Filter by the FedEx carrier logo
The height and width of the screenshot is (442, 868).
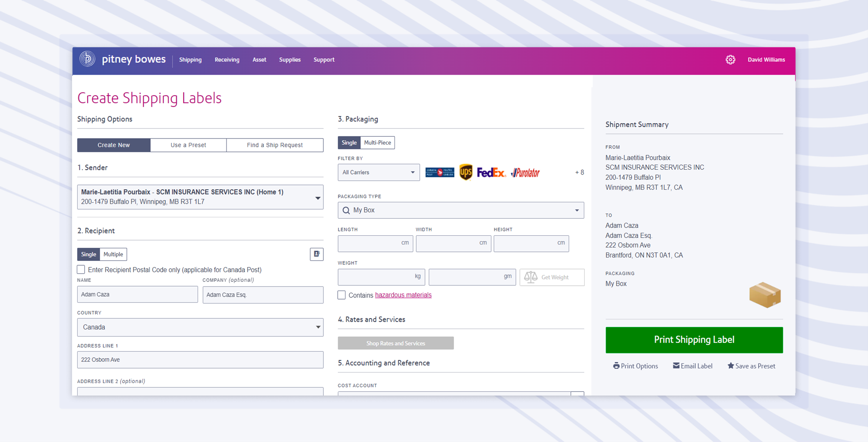point(491,172)
